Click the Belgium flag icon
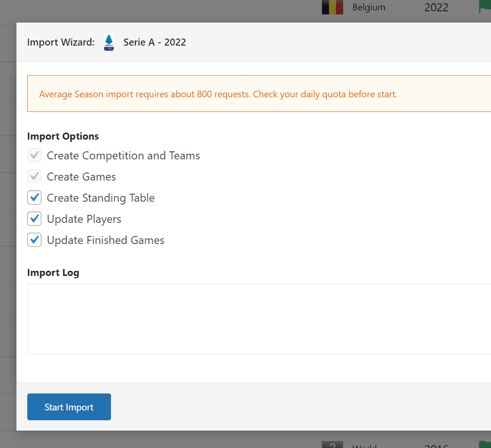491x448 pixels. [x=332, y=8]
